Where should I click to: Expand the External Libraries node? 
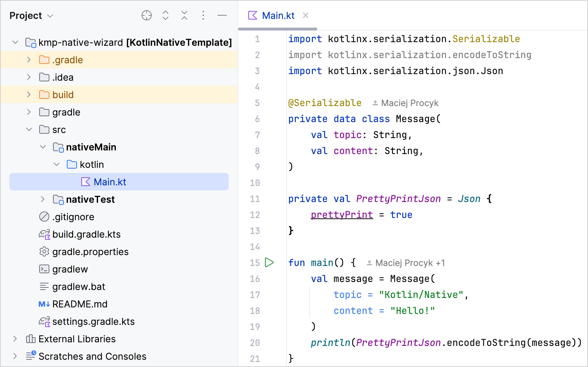[15, 339]
